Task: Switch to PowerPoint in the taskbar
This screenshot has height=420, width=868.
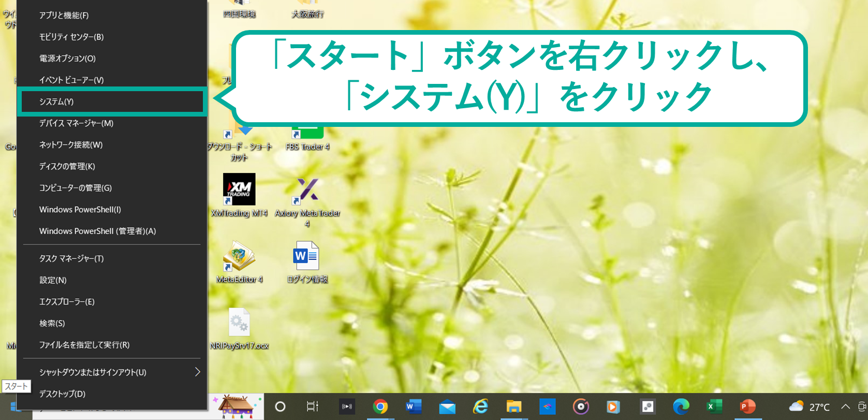Action: click(748, 407)
